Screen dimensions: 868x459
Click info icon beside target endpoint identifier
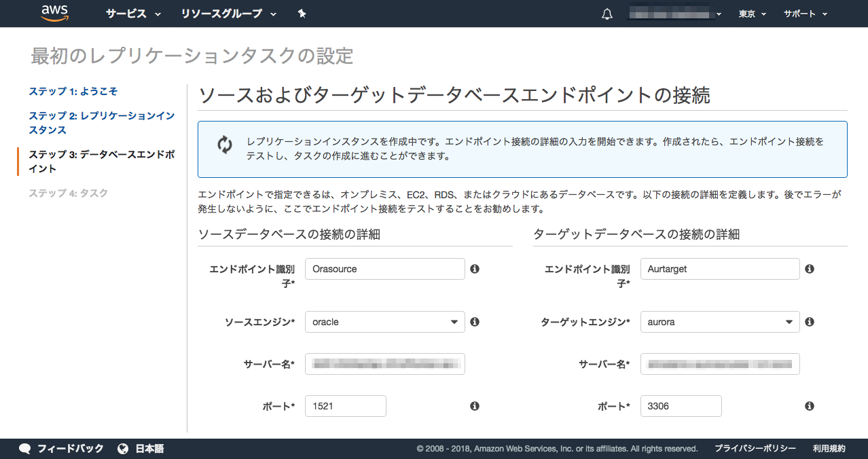point(810,269)
